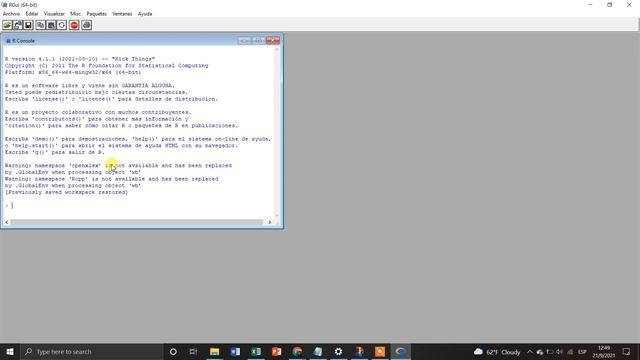
Task: Click the 'R version 4.1.1' line
Action: pos(80,59)
